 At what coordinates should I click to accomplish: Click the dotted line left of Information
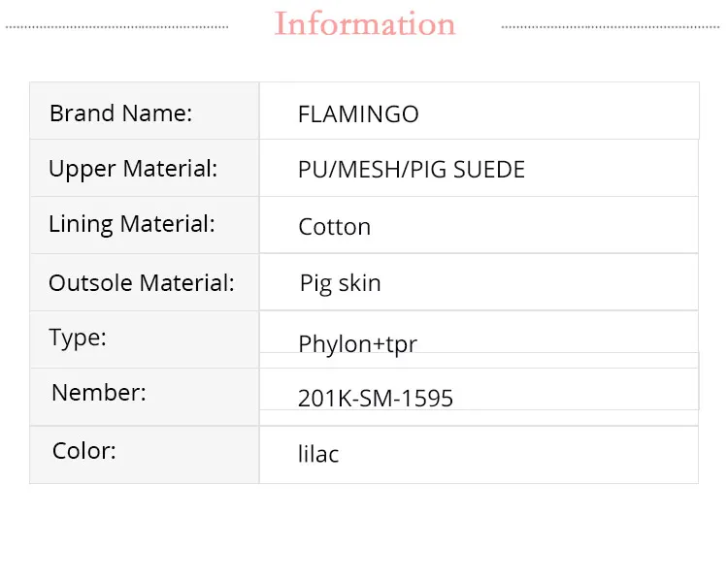click(116, 27)
